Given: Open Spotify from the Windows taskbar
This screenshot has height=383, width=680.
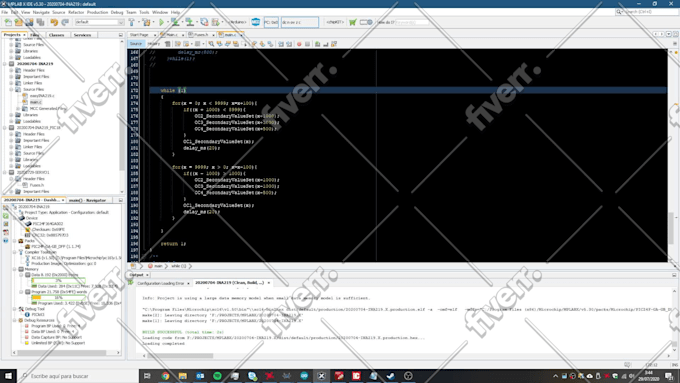Looking at the screenshot, I should (x=217, y=376).
